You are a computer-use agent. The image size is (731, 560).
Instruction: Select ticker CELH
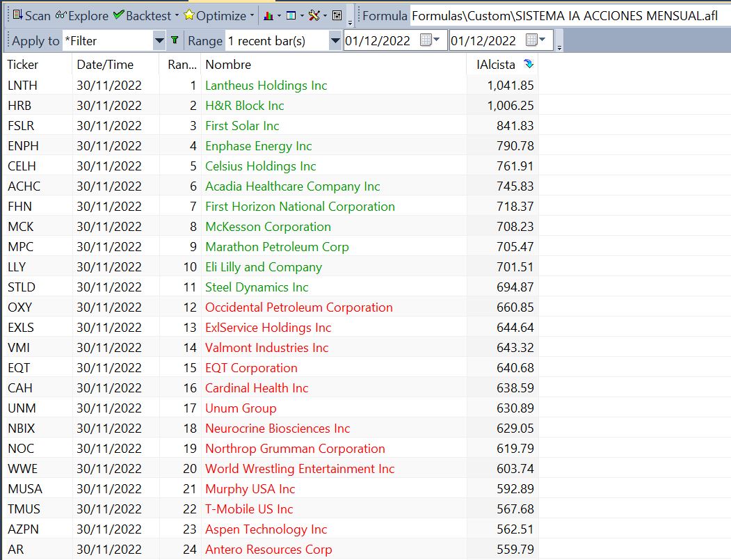click(22, 166)
